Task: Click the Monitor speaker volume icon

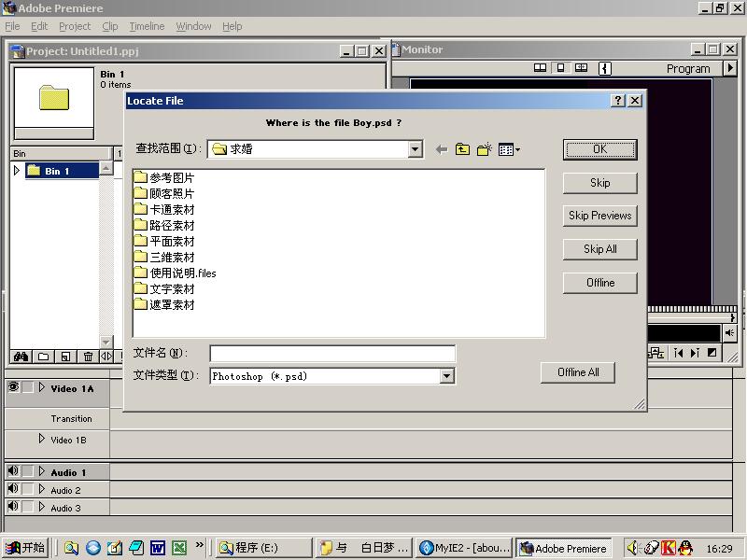Action: (729, 333)
